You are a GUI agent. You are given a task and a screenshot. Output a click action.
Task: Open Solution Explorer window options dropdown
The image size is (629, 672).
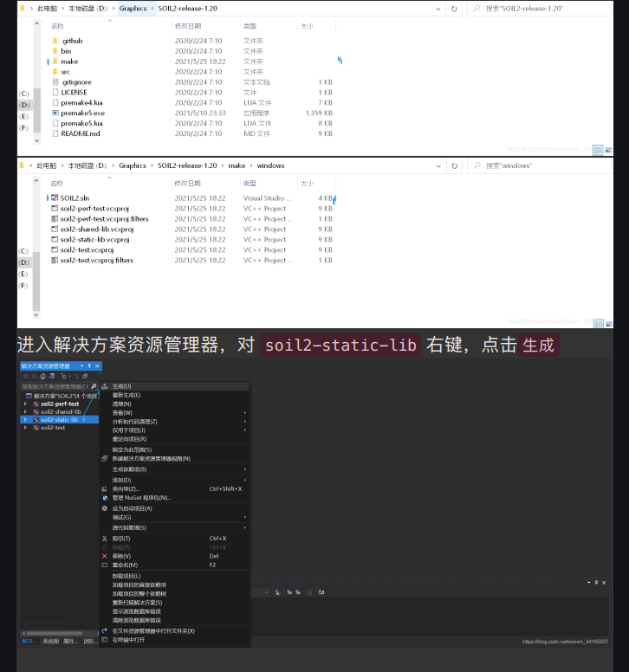click(x=81, y=366)
